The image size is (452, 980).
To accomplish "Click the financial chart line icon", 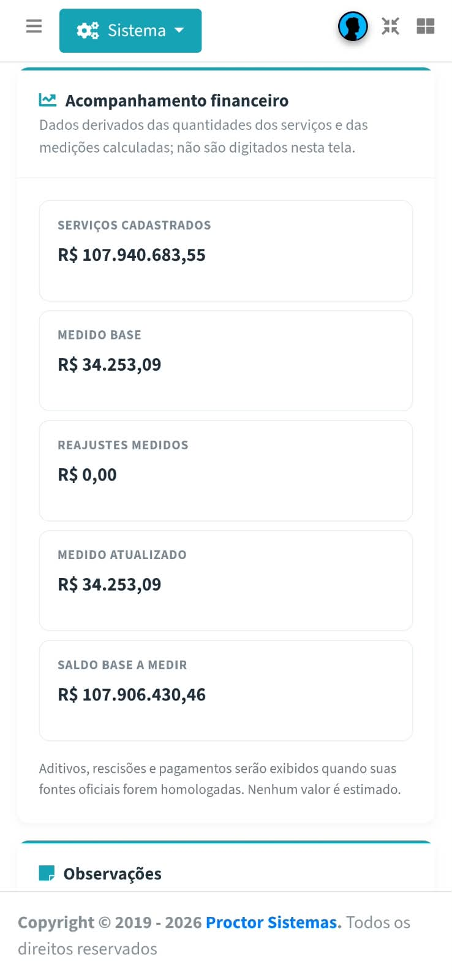I will click(48, 99).
